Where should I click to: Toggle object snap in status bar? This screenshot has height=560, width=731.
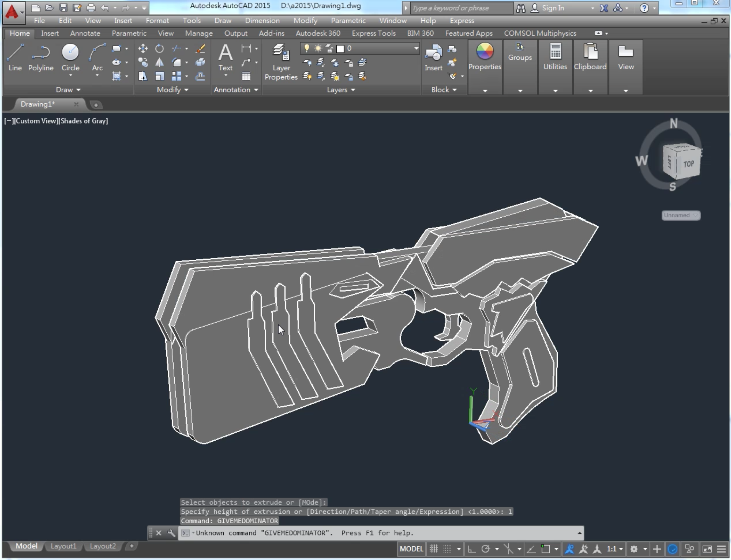click(x=545, y=549)
